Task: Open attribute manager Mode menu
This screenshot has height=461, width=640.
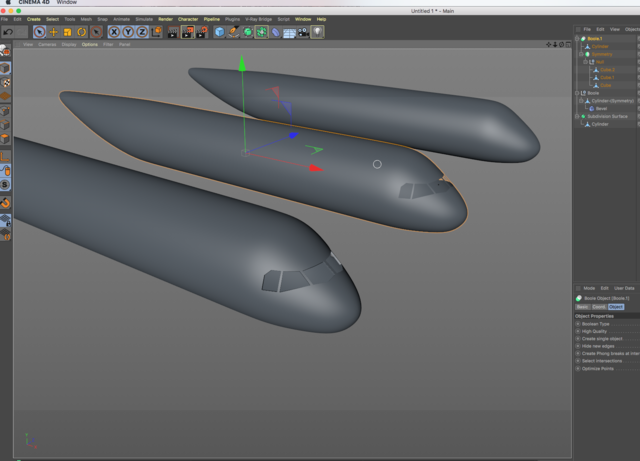Action: pyautogui.click(x=589, y=288)
